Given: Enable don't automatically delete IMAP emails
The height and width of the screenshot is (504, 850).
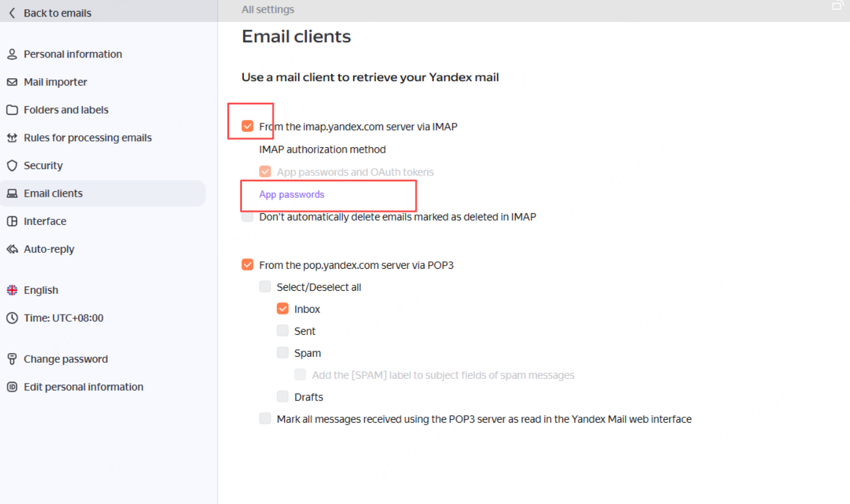Looking at the screenshot, I should [247, 217].
